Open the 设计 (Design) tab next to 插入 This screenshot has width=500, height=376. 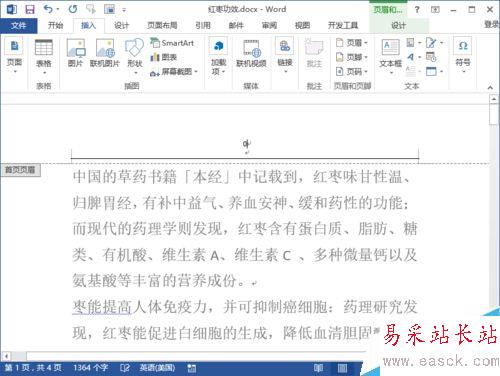(x=121, y=25)
